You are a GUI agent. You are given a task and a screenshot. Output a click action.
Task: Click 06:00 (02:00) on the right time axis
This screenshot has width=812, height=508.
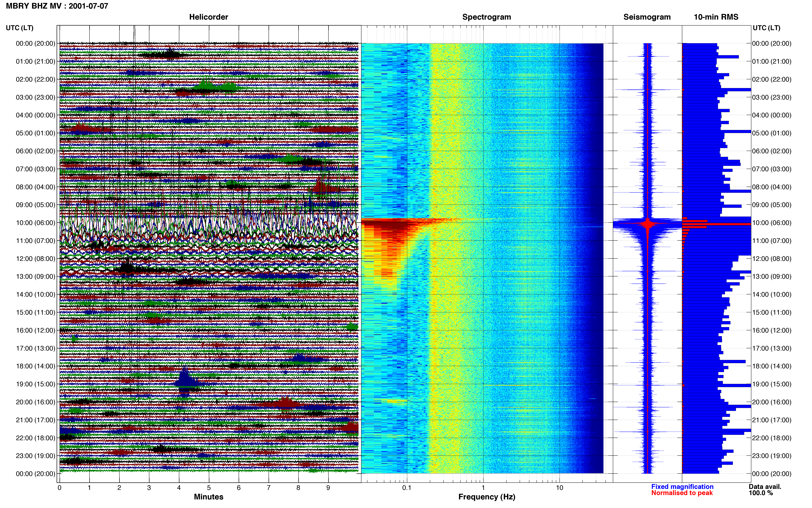click(x=772, y=151)
